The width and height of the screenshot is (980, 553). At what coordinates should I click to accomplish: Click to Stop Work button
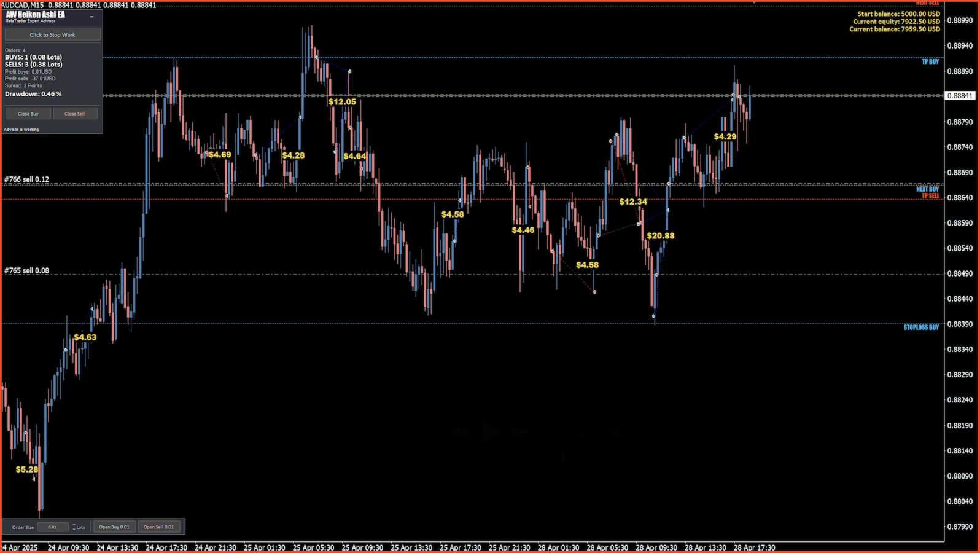tap(53, 35)
